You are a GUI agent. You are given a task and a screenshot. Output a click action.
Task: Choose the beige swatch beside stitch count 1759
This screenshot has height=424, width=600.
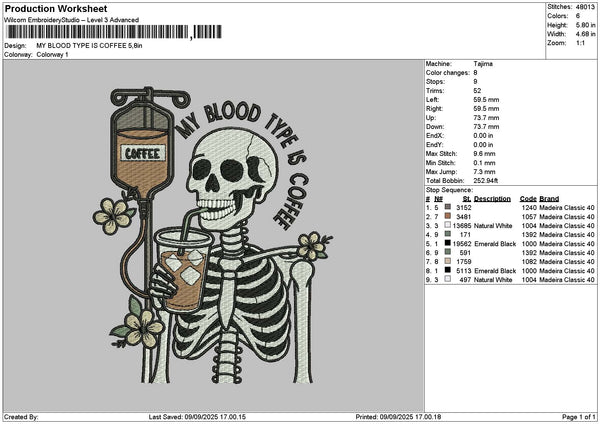(x=447, y=261)
